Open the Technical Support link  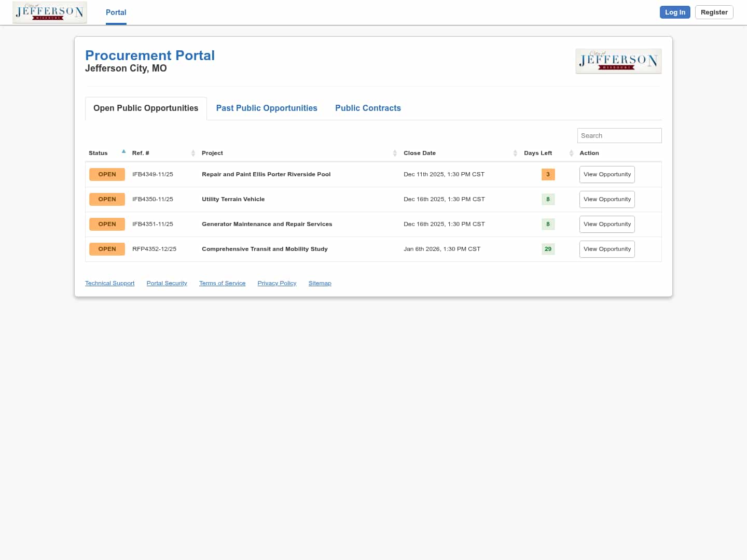pyautogui.click(x=109, y=283)
